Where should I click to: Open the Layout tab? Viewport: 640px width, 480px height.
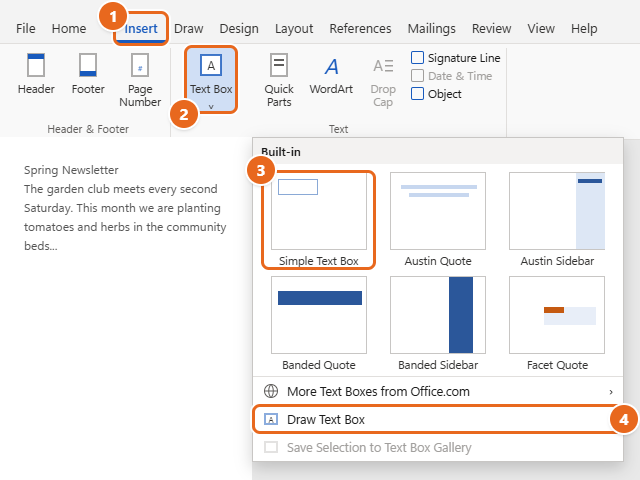[294, 29]
